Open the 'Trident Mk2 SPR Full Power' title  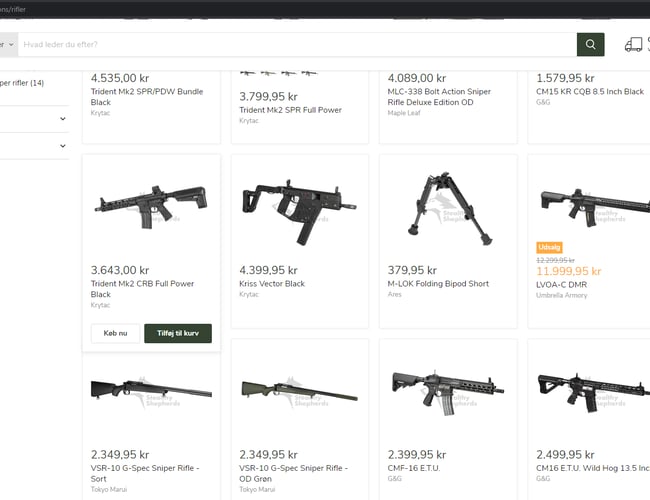pyautogui.click(x=290, y=110)
